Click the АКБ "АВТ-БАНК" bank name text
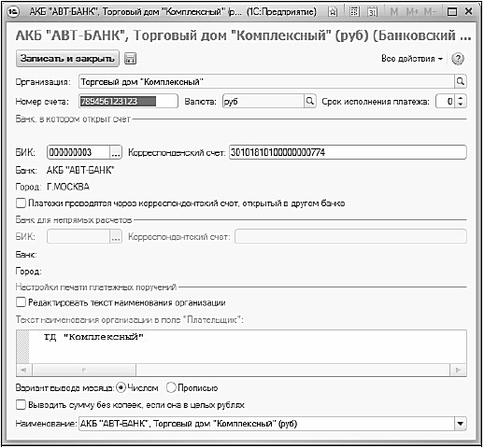The image size is (484, 448). coord(80,170)
